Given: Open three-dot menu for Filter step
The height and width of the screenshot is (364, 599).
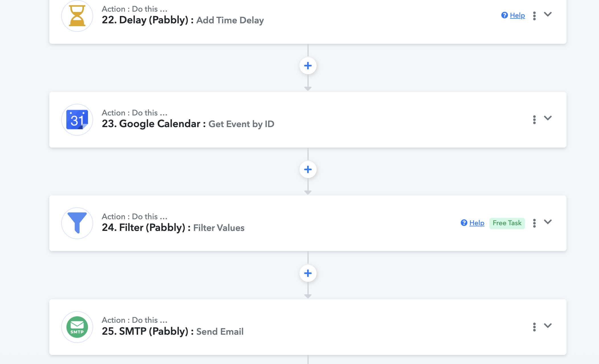Looking at the screenshot, I should [534, 223].
